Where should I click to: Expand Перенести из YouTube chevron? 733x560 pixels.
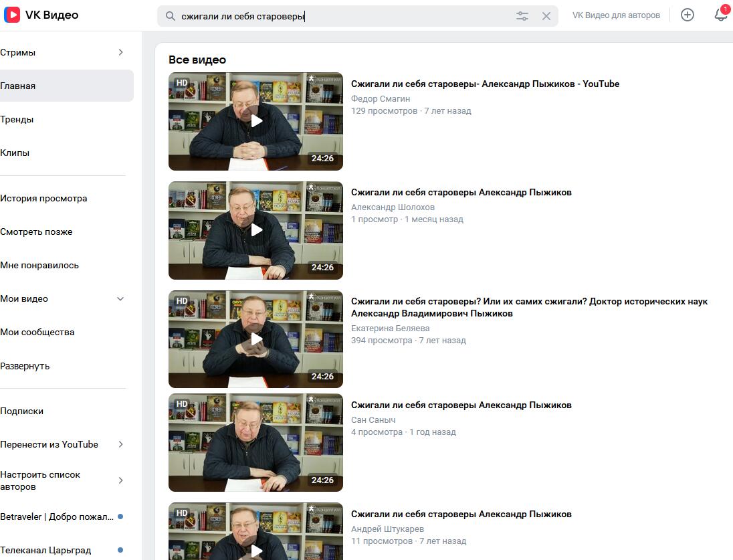tap(120, 444)
